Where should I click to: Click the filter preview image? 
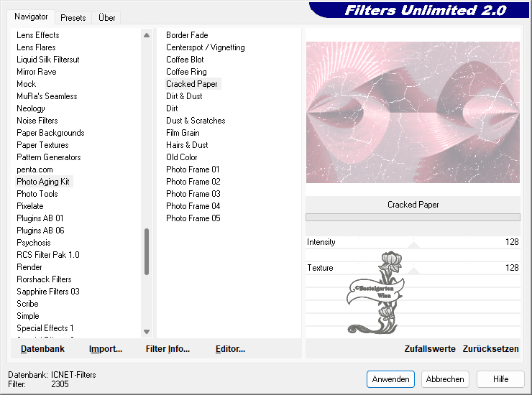[413, 112]
